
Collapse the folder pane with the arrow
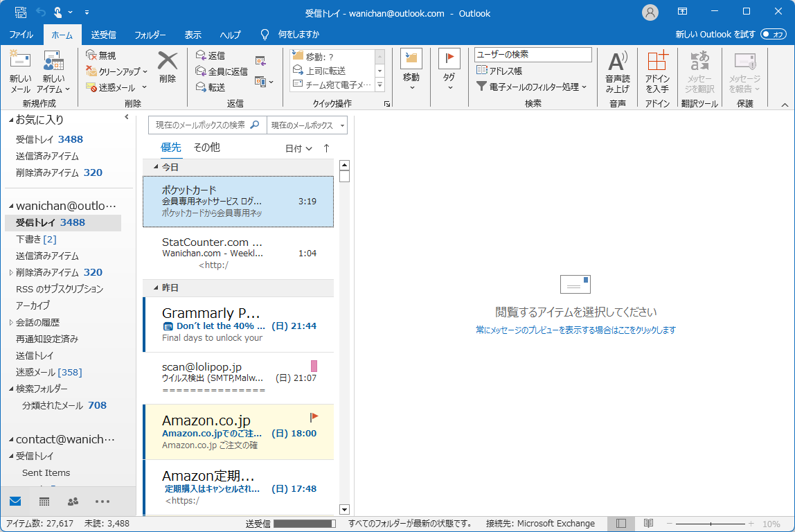[127, 117]
